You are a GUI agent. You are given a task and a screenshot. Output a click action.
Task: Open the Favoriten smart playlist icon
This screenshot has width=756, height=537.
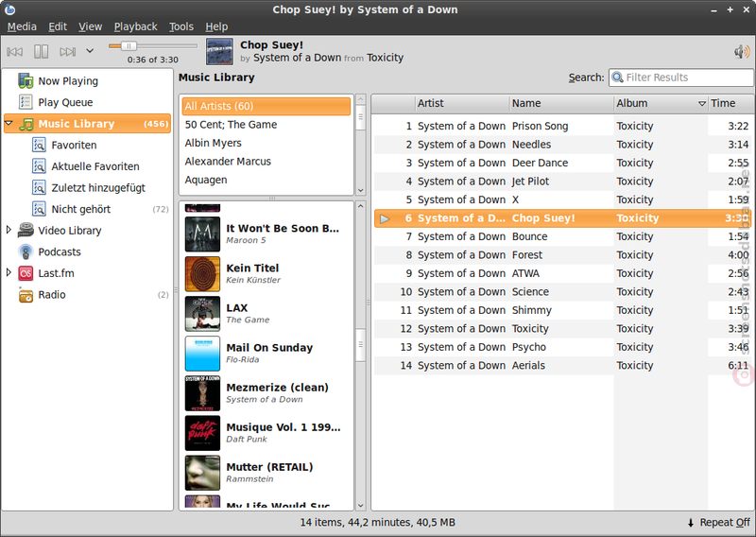(x=39, y=145)
